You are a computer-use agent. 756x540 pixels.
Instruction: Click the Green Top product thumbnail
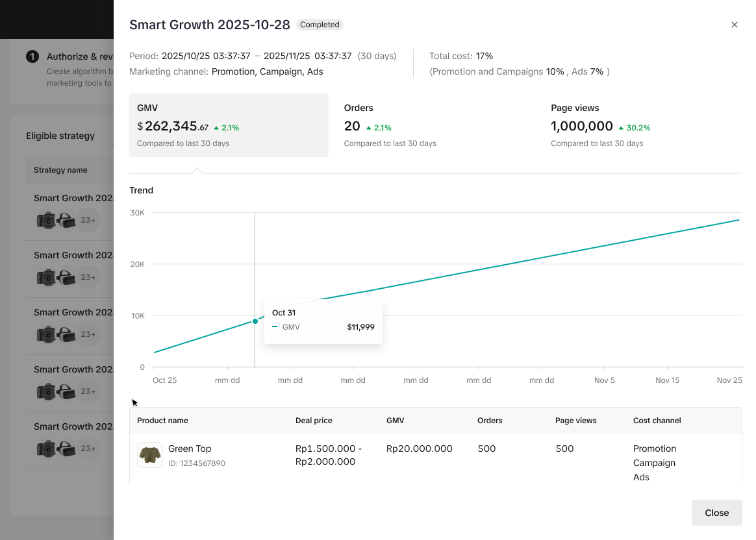pos(150,455)
